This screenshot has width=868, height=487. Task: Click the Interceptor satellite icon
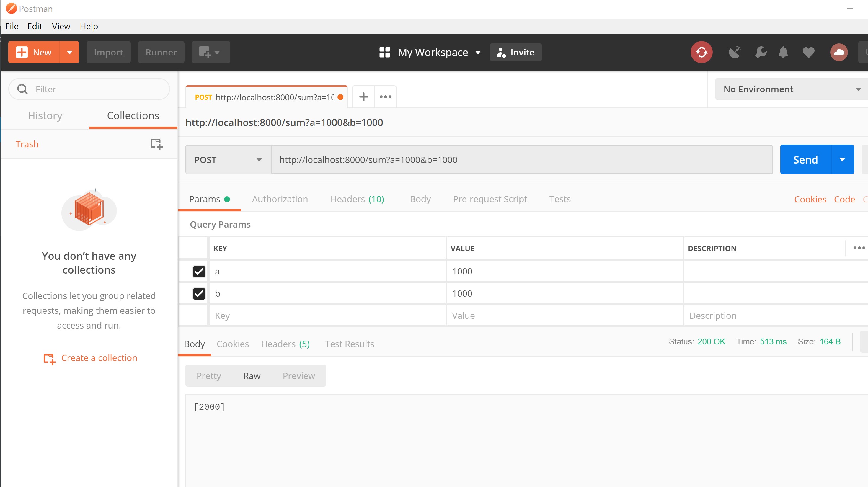click(735, 52)
